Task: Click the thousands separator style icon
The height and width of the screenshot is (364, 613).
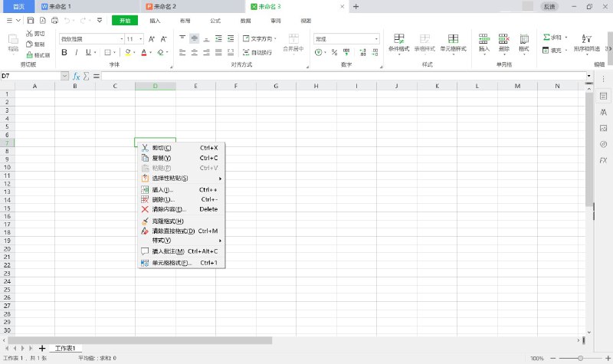Action: tap(346, 52)
